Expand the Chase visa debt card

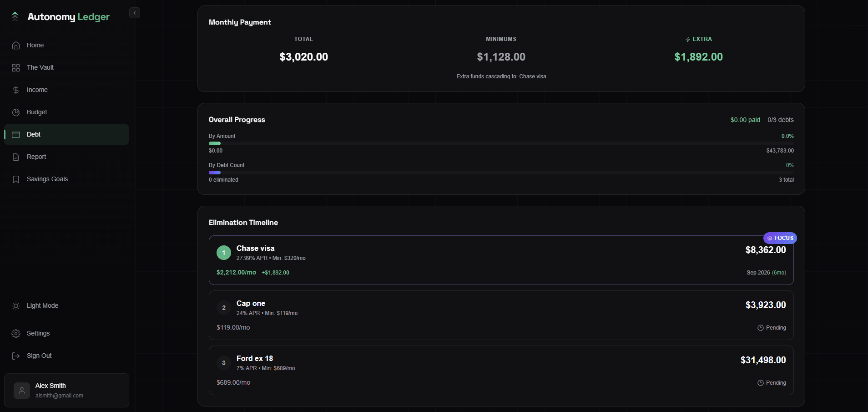pos(501,260)
